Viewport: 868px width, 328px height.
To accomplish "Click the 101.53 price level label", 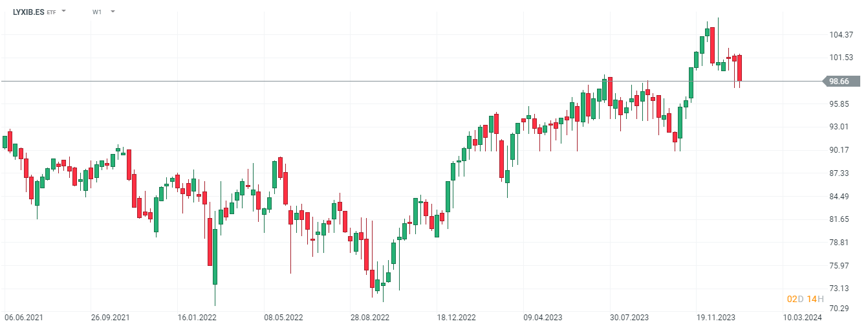I will pos(840,58).
